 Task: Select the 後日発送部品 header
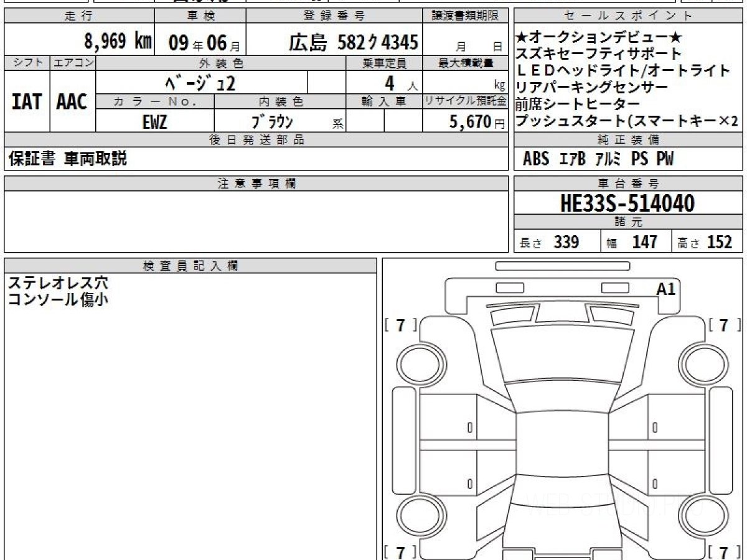[x=256, y=140]
